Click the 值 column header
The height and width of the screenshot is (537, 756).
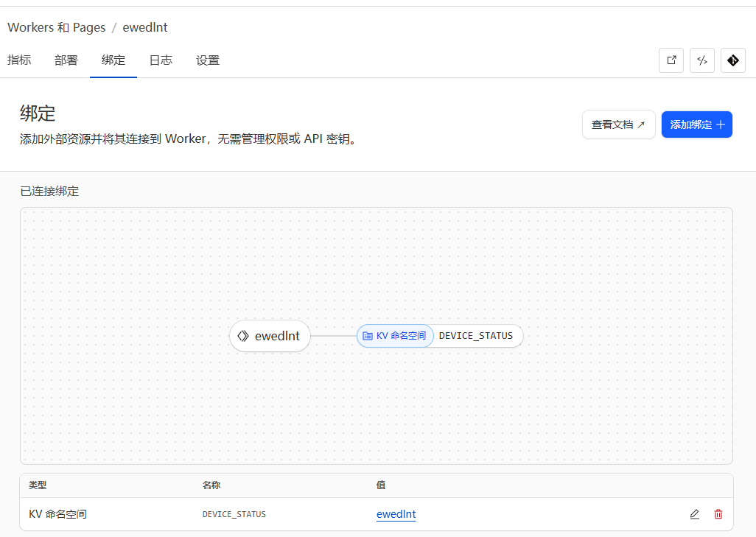pyautogui.click(x=381, y=485)
